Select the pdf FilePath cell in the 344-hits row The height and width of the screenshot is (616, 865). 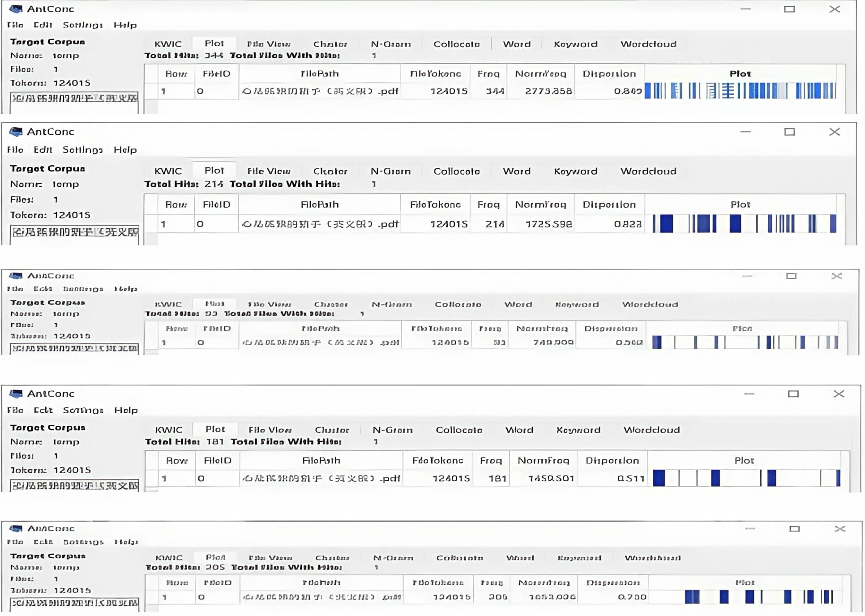tap(320, 91)
